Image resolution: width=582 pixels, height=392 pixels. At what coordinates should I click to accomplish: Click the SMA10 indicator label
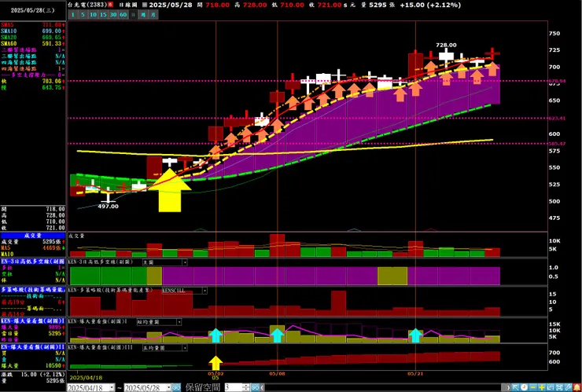click(x=9, y=31)
